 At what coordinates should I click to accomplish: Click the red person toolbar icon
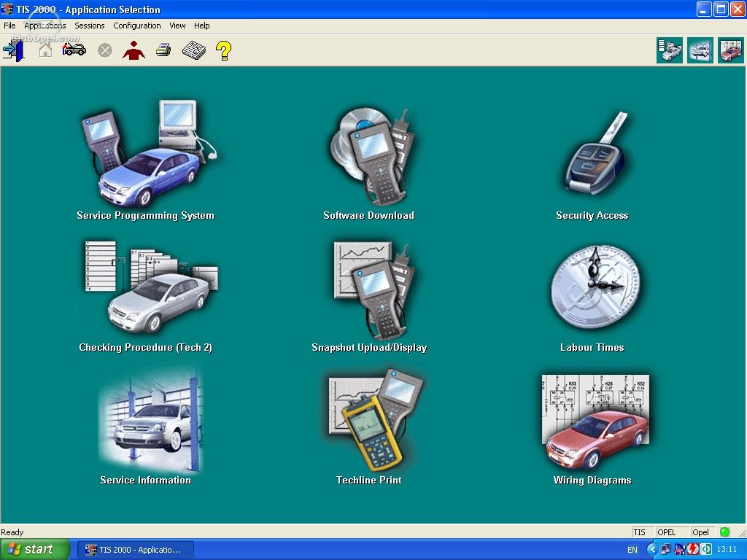[134, 50]
